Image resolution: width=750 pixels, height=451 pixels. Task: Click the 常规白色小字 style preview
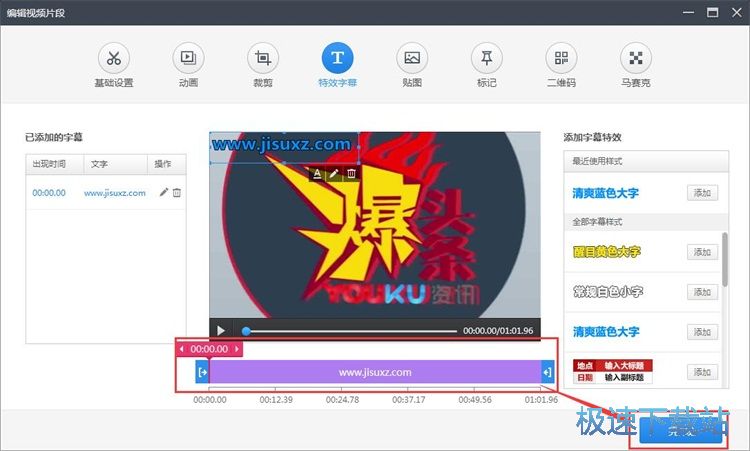click(x=608, y=292)
